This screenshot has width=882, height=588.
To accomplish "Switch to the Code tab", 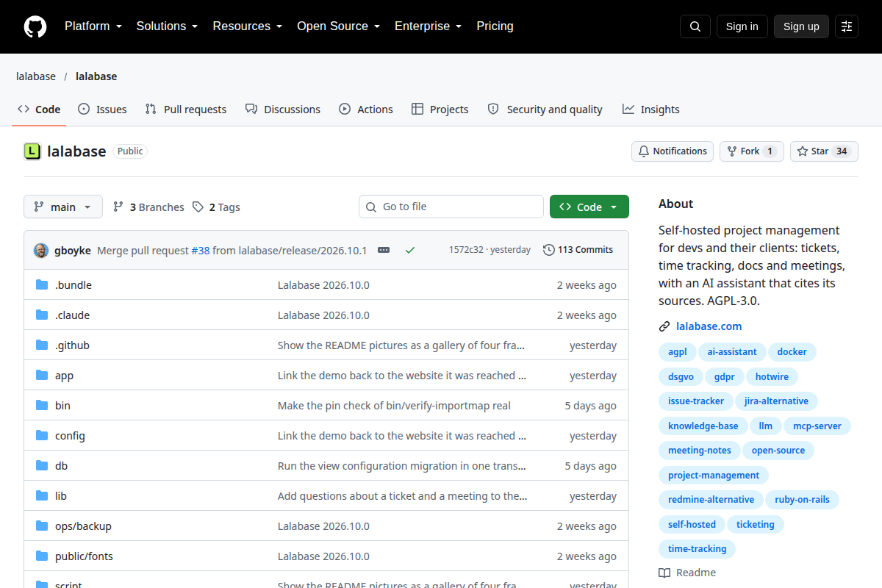I will click(39, 110).
